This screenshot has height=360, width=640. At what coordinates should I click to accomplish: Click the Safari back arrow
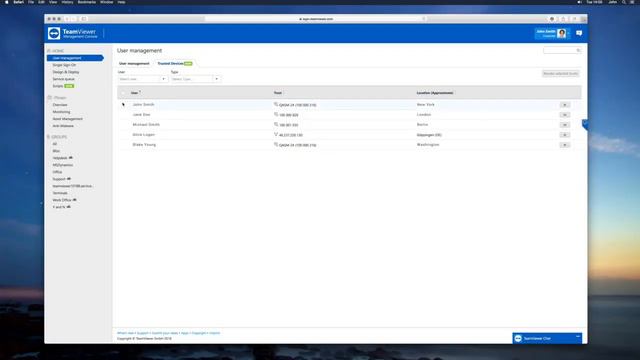(x=67, y=19)
